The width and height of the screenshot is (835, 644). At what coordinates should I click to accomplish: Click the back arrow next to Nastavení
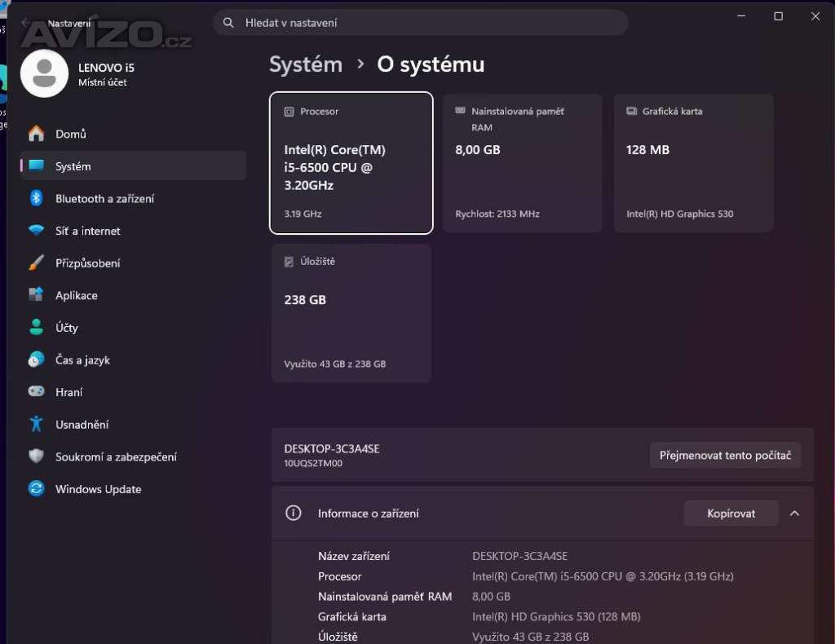pos(25,23)
